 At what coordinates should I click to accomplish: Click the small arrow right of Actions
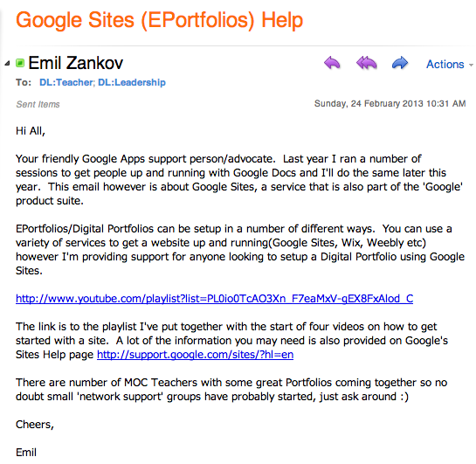click(471, 65)
